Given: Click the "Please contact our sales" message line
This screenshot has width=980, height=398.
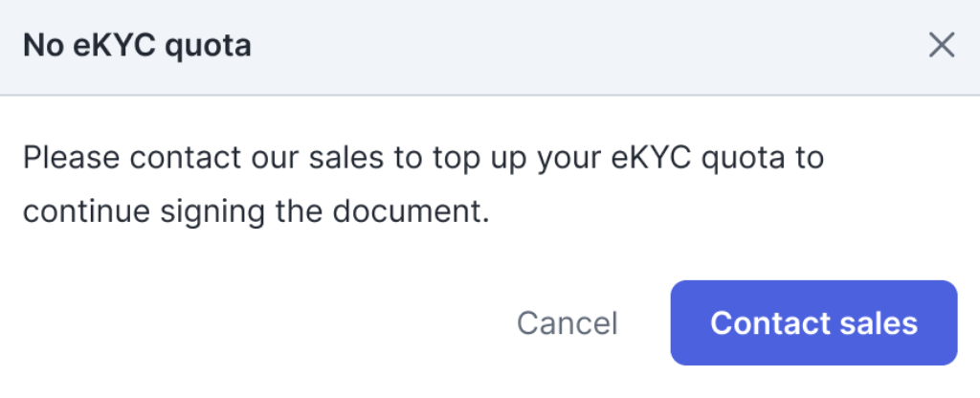Looking at the screenshot, I should 422,158.
